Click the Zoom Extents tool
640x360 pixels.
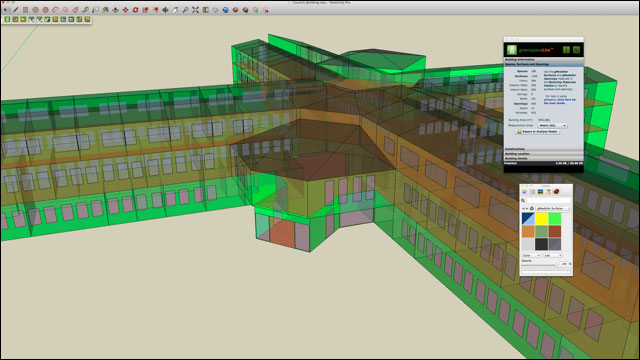pyautogui.click(x=195, y=10)
